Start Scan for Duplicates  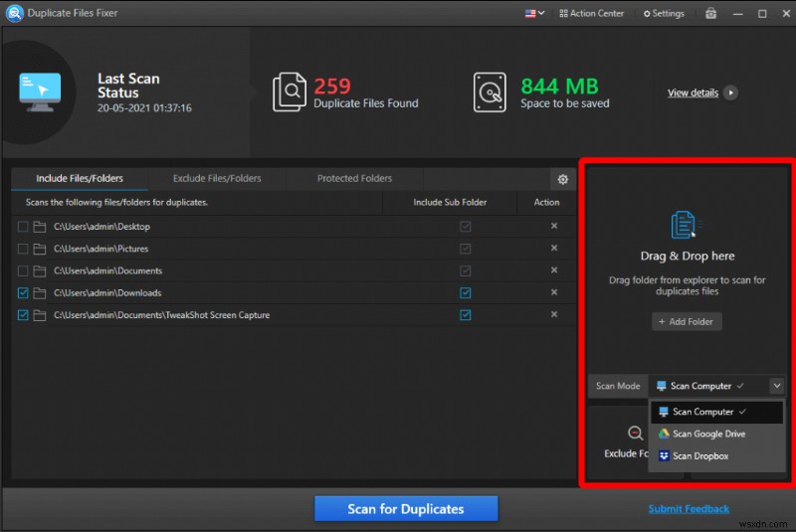[x=406, y=509]
